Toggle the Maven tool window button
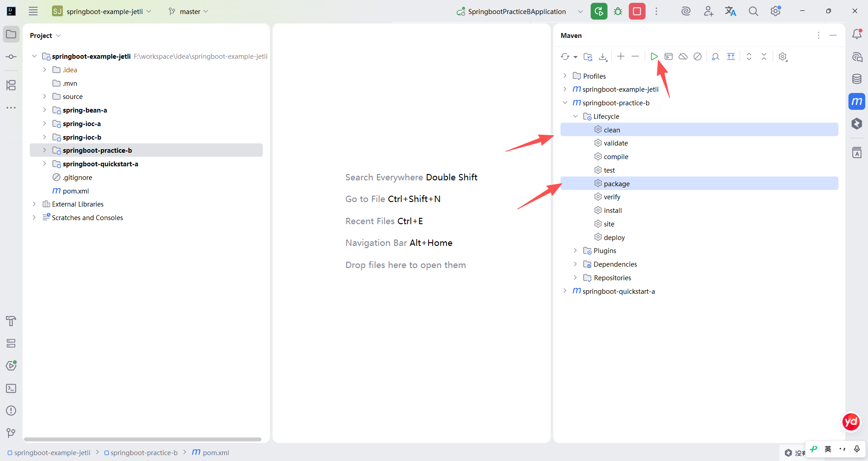 click(x=857, y=101)
